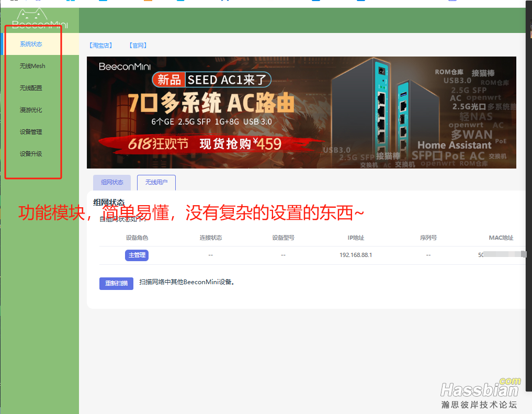532x414 pixels.
Task: Click the SEED AC1 promotional banner
Action: [x=301, y=113]
